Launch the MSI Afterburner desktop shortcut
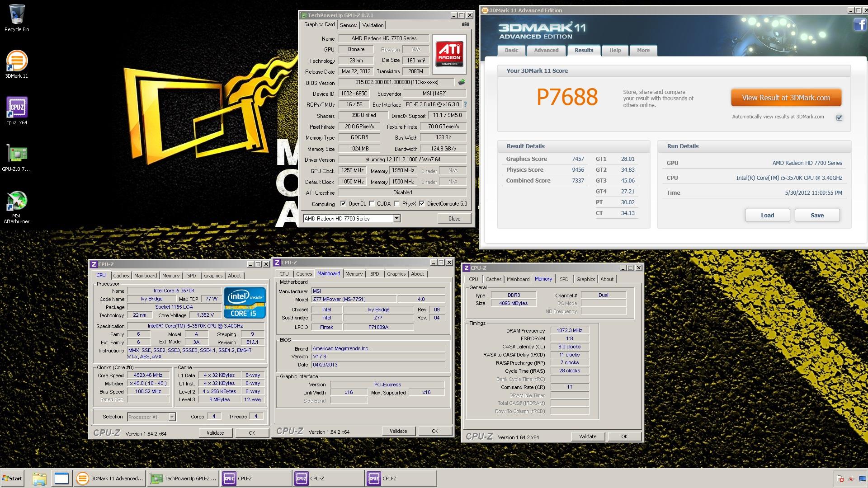 pyautogui.click(x=17, y=207)
